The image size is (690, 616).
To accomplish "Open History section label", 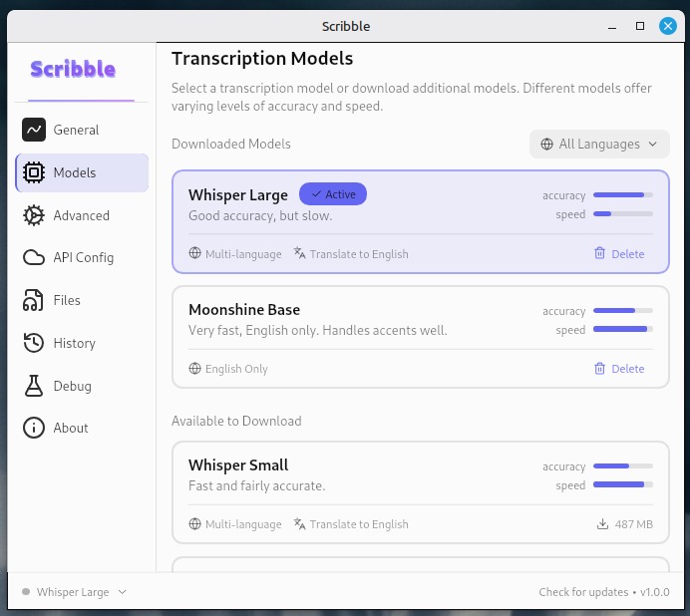I will point(75,343).
